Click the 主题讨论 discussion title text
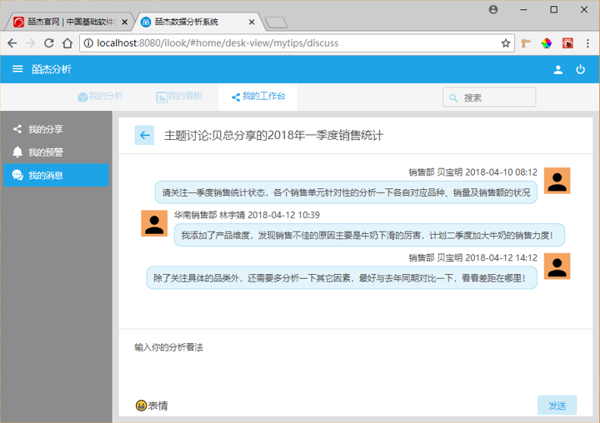This screenshot has width=600, height=423. (x=274, y=135)
